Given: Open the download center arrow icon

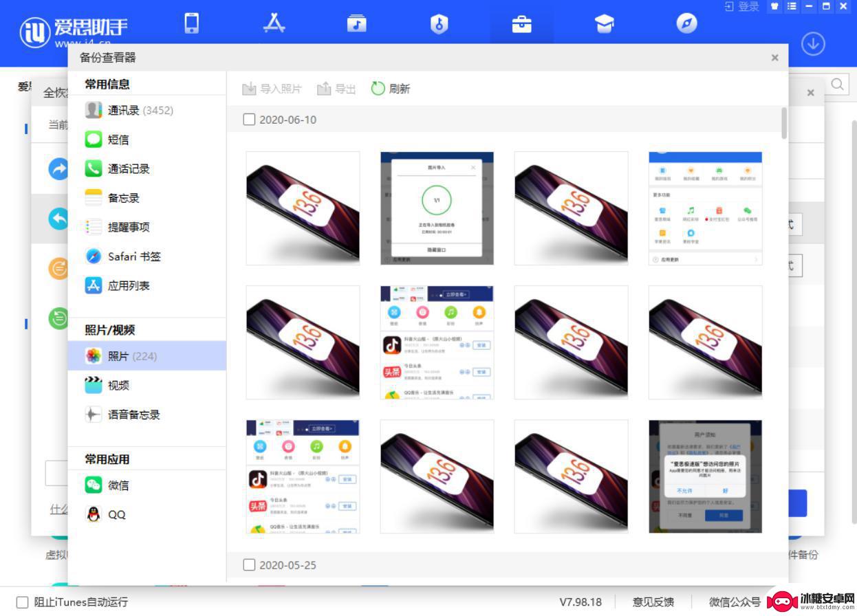Looking at the screenshot, I should tap(813, 44).
